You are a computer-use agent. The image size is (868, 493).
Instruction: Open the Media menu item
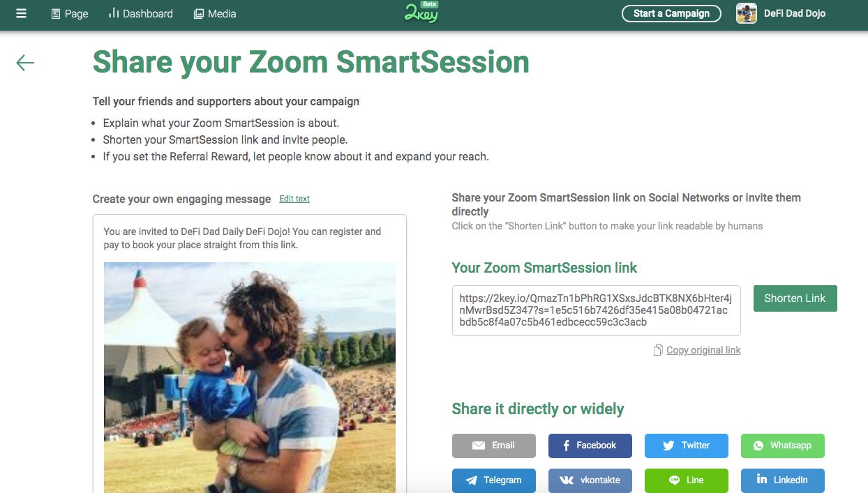(215, 13)
